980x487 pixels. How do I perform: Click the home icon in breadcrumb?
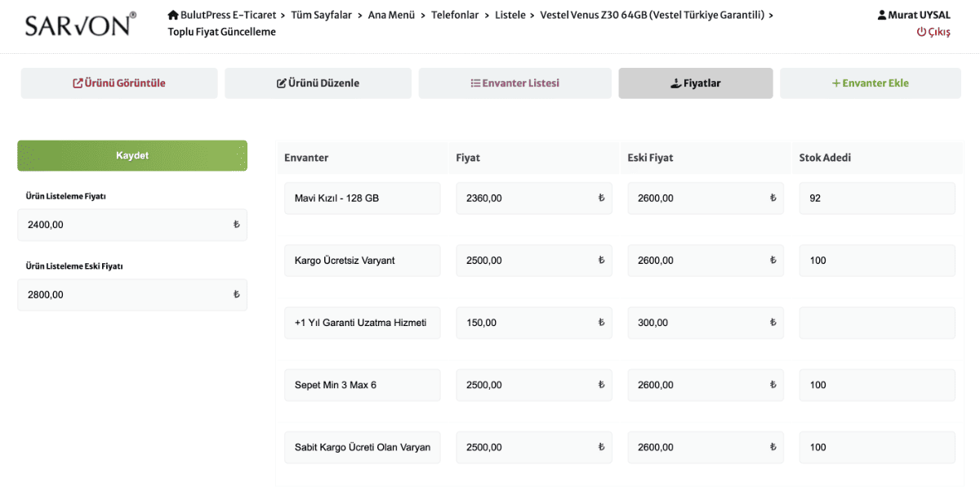[173, 16]
